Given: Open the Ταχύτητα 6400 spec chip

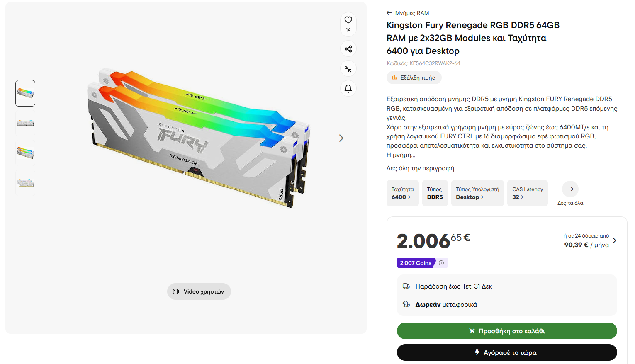Looking at the screenshot, I should click(x=403, y=193).
